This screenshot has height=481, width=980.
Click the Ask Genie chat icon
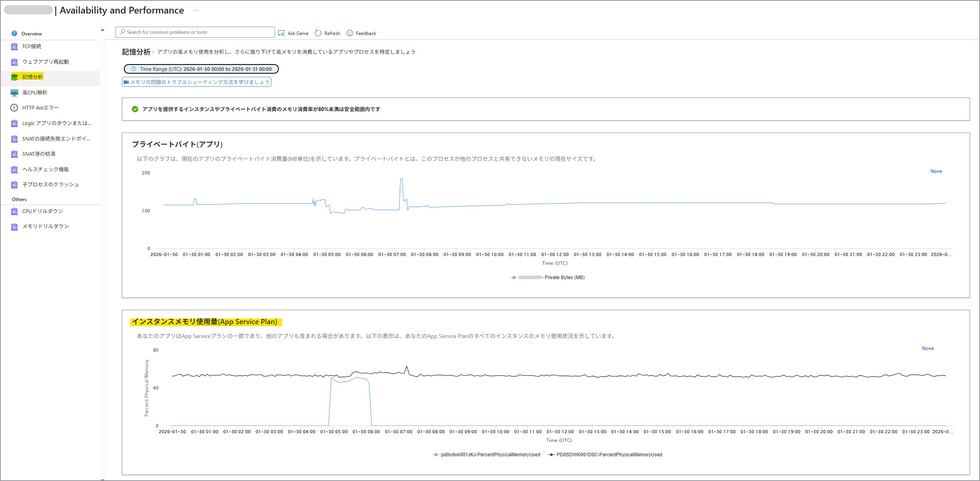click(x=281, y=33)
